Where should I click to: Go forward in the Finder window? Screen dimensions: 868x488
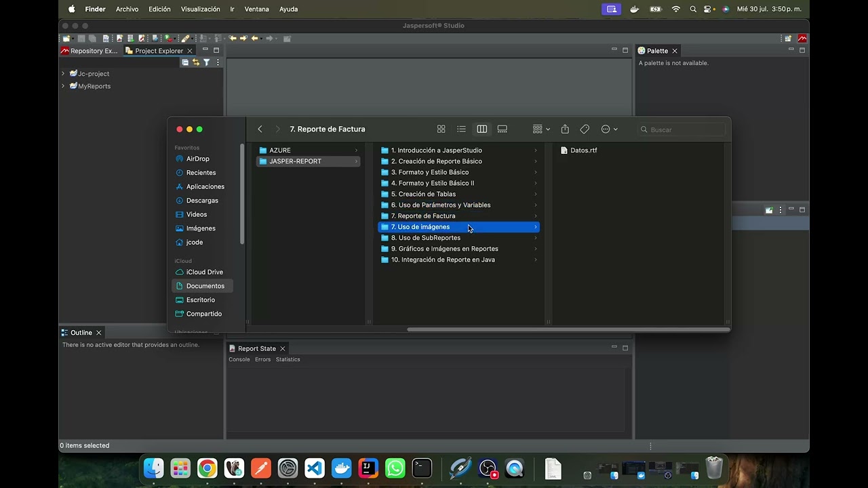[x=277, y=129]
